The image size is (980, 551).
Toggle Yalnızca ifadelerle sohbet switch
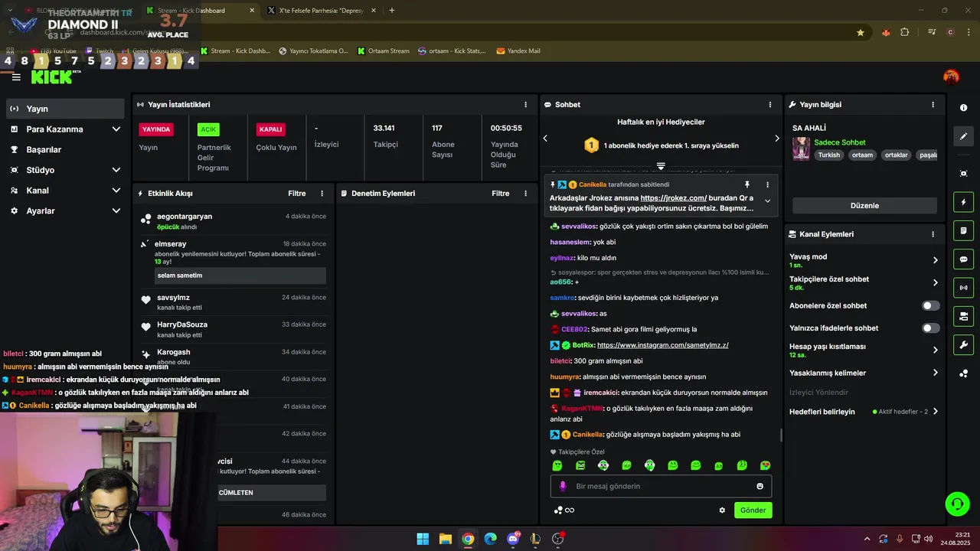[930, 328]
